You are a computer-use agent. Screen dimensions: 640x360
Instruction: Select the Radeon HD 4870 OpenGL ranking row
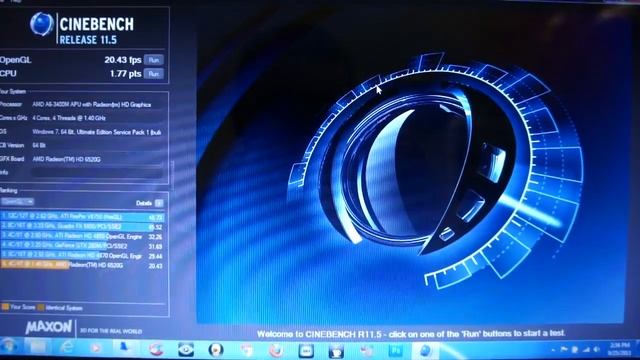[82, 256]
